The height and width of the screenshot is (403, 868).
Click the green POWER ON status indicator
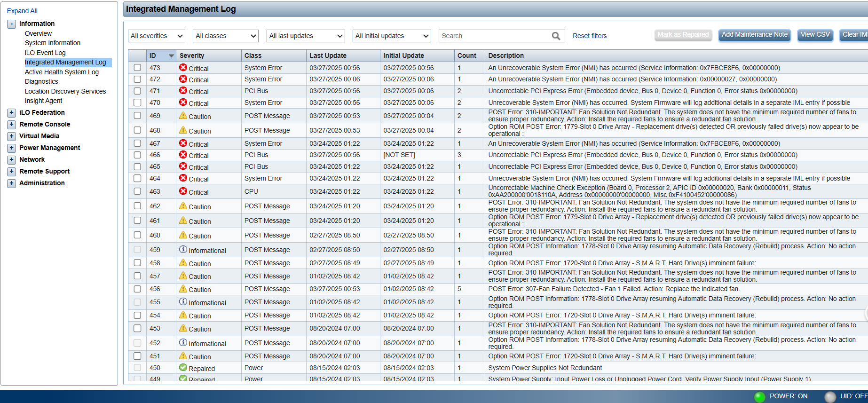click(759, 396)
